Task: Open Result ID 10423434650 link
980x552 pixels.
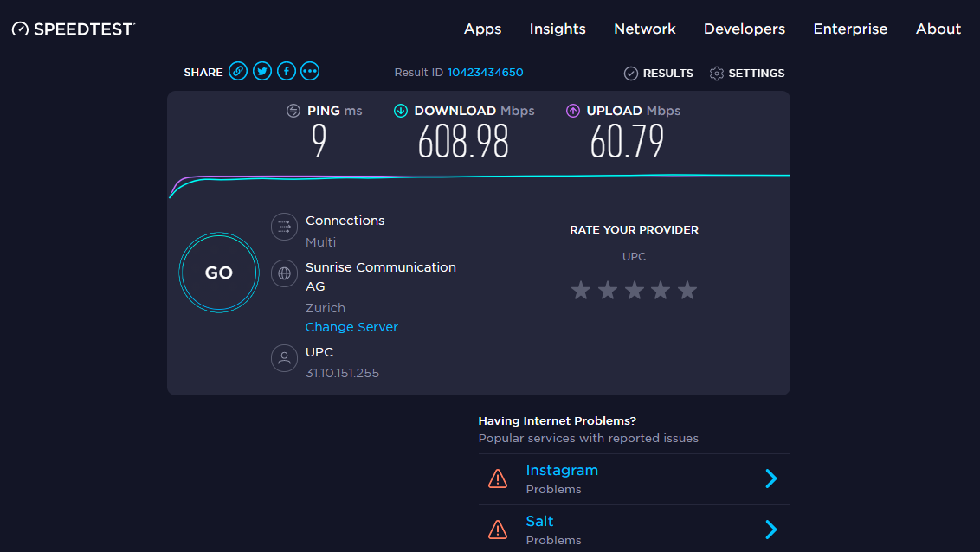Action: pyautogui.click(x=485, y=73)
